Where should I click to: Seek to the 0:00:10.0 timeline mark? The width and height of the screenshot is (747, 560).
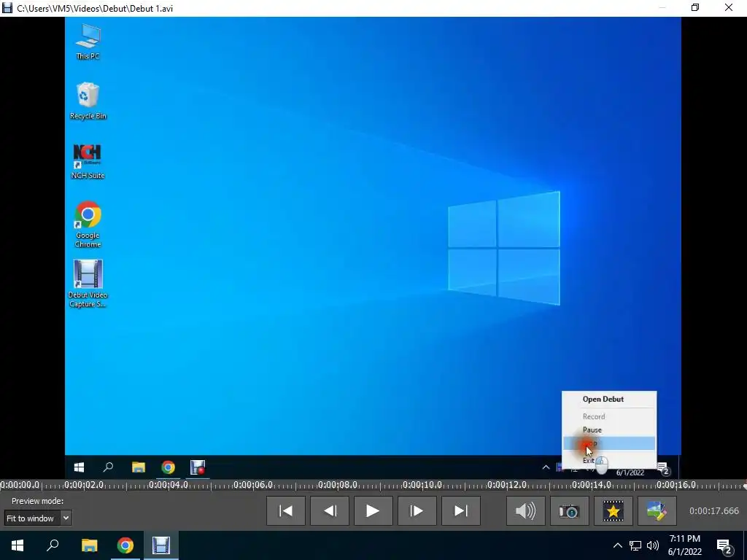click(422, 485)
